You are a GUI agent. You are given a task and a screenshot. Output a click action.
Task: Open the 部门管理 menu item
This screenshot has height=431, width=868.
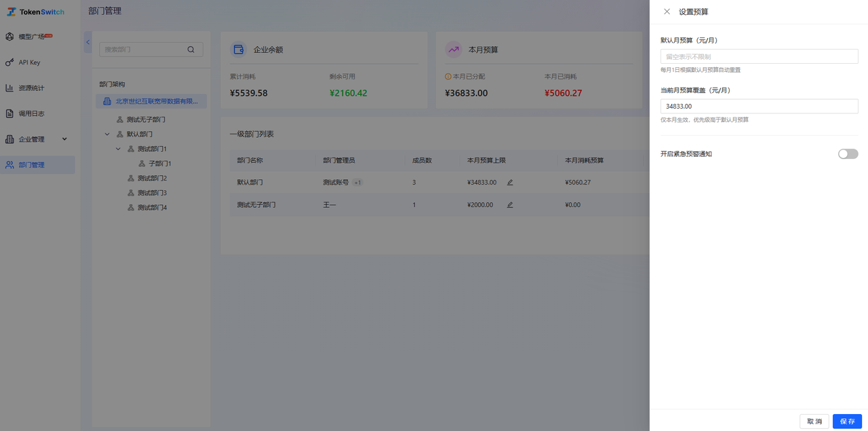[38, 165]
